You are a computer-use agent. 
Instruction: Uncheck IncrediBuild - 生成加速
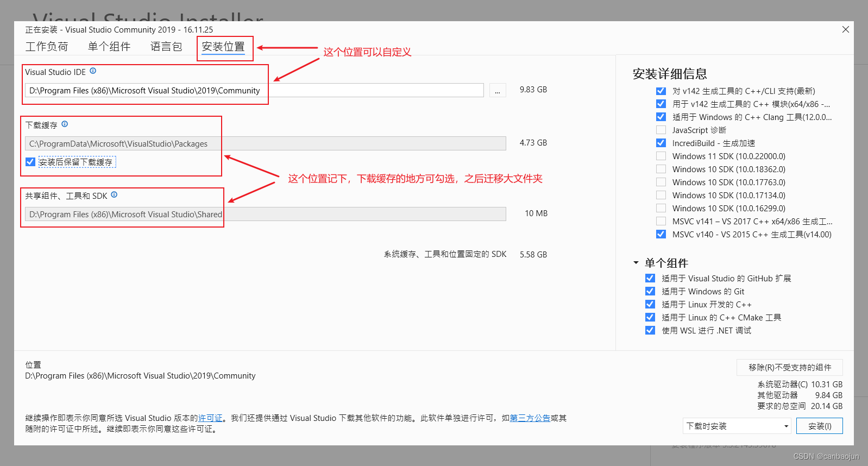[x=661, y=143]
